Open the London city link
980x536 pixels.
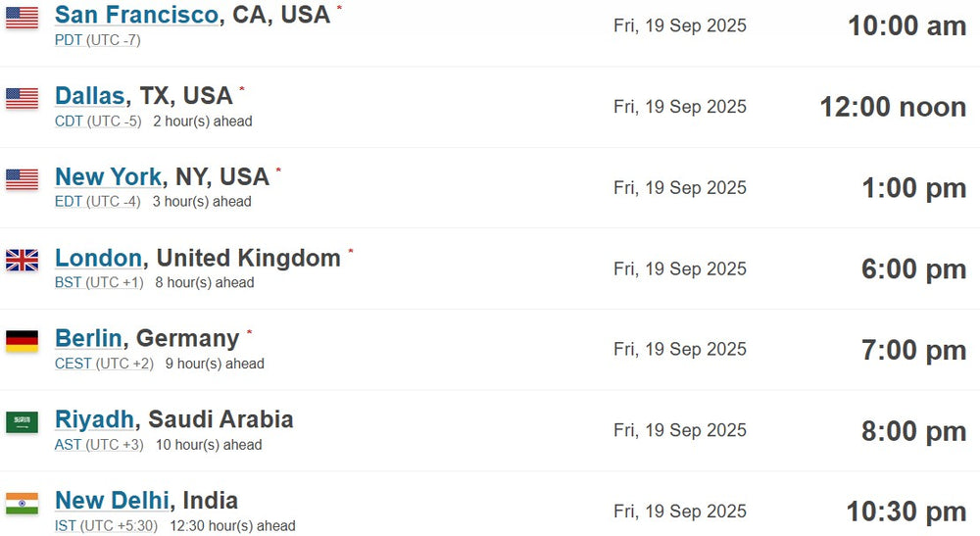(x=99, y=258)
